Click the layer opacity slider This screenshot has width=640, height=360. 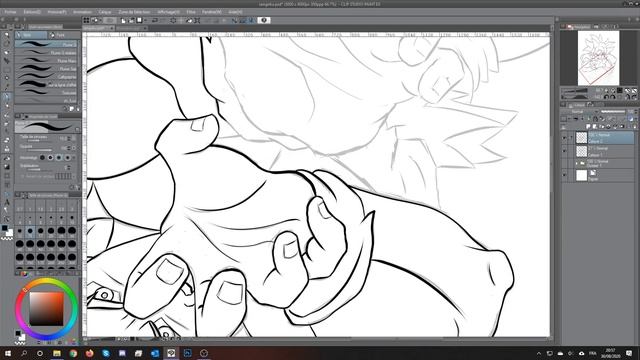click(613, 112)
